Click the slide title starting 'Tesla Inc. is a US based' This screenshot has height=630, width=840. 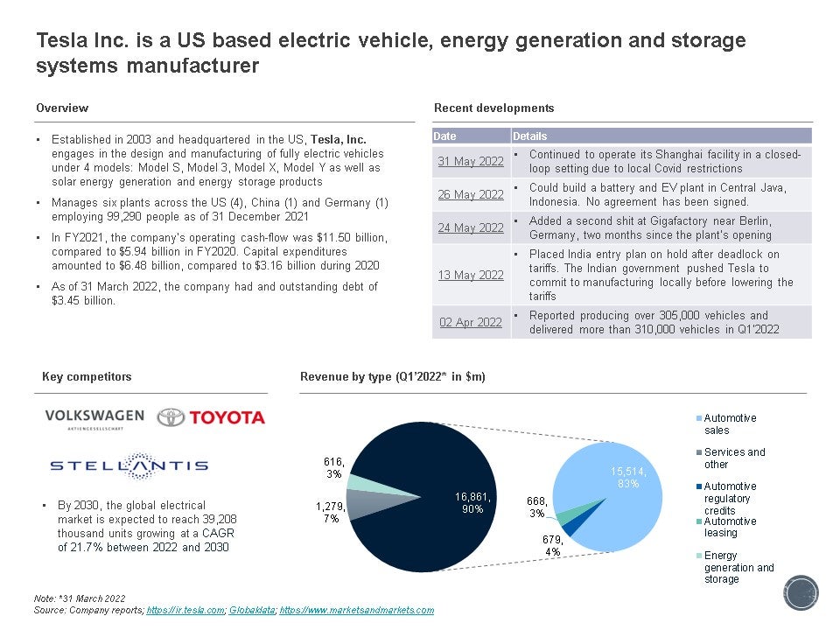tap(390, 52)
